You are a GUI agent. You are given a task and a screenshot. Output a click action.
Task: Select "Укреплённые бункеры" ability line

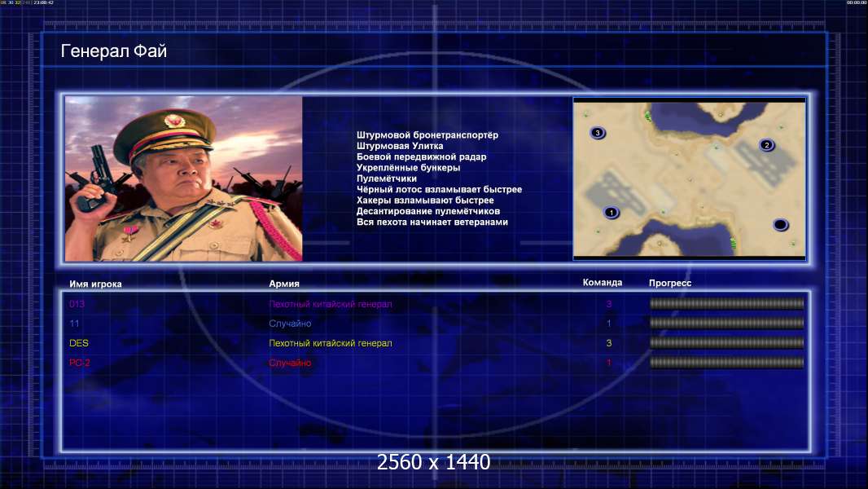408,167
